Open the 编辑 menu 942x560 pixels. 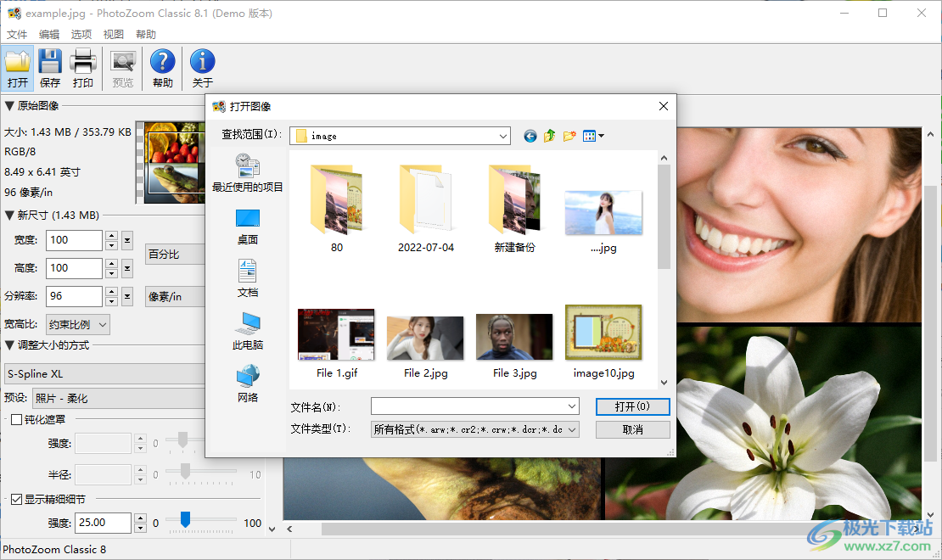(49, 34)
